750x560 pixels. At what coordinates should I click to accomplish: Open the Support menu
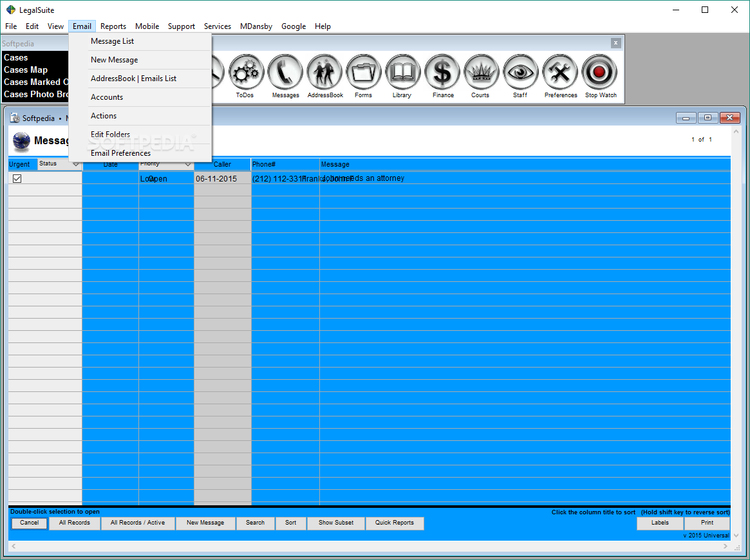coord(182,26)
